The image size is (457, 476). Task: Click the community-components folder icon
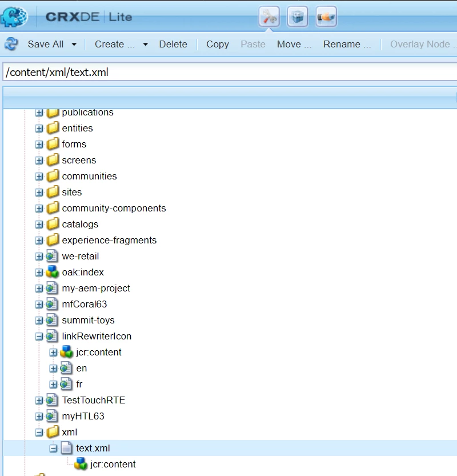click(53, 208)
